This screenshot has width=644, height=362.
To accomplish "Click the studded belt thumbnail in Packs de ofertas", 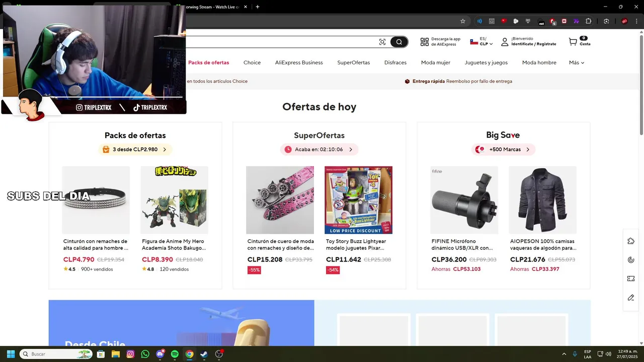I will point(96,200).
